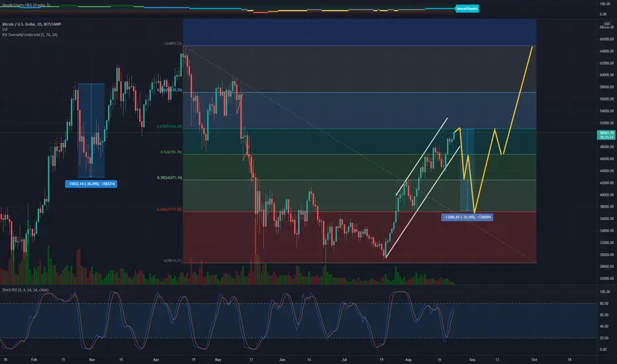Image resolution: width=617 pixels, height=364 pixels.
Task: Click the Apr label on time axis
Action: (x=156, y=359)
